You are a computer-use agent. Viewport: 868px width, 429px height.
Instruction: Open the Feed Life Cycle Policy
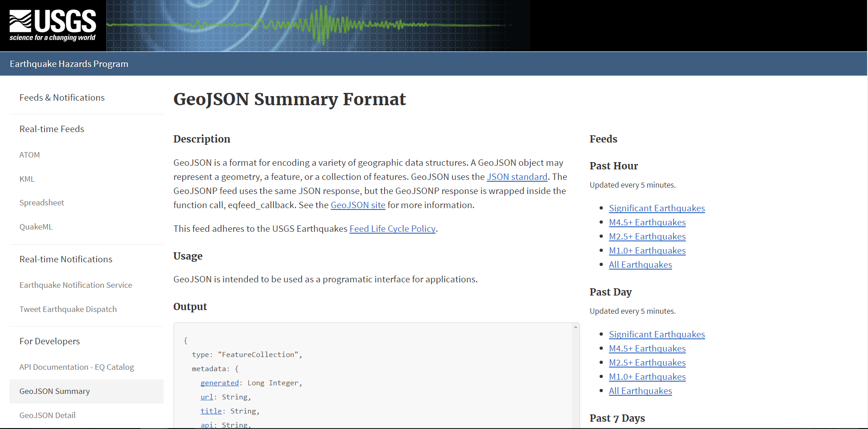pos(392,229)
